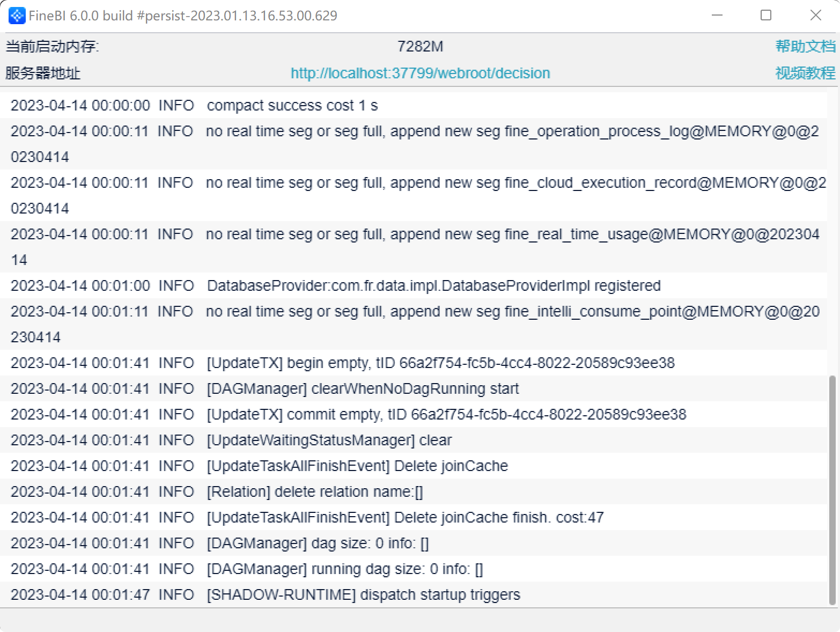Click the log panel vertical scrollbar thumb
The width and height of the screenshot is (840, 632).
832,490
